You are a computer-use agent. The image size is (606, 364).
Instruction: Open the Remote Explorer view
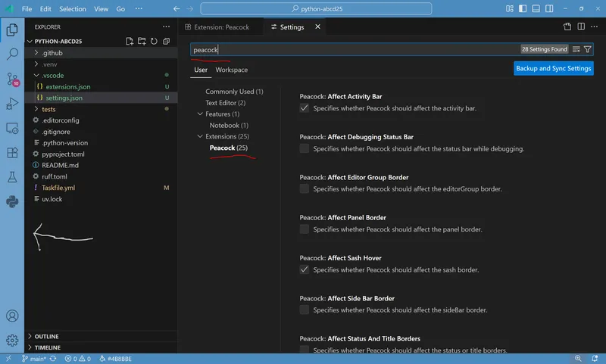click(x=12, y=128)
